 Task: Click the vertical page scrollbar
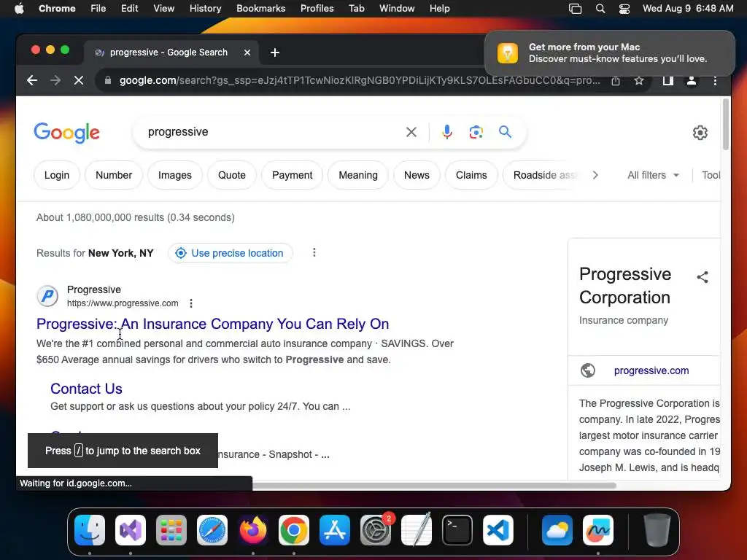click(x=726, y=125)
